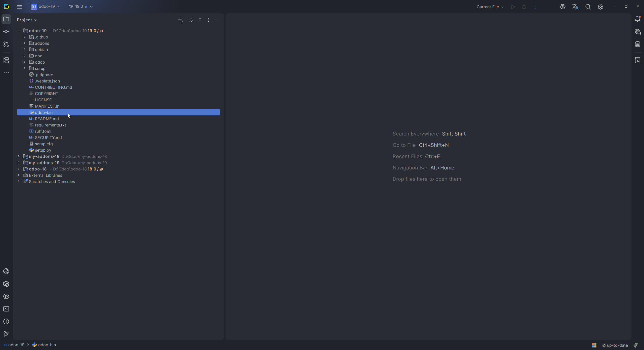The width and height of the screenshot is (644, 350).
Task: Click the add new file plus icon
Action: (180, 20)
